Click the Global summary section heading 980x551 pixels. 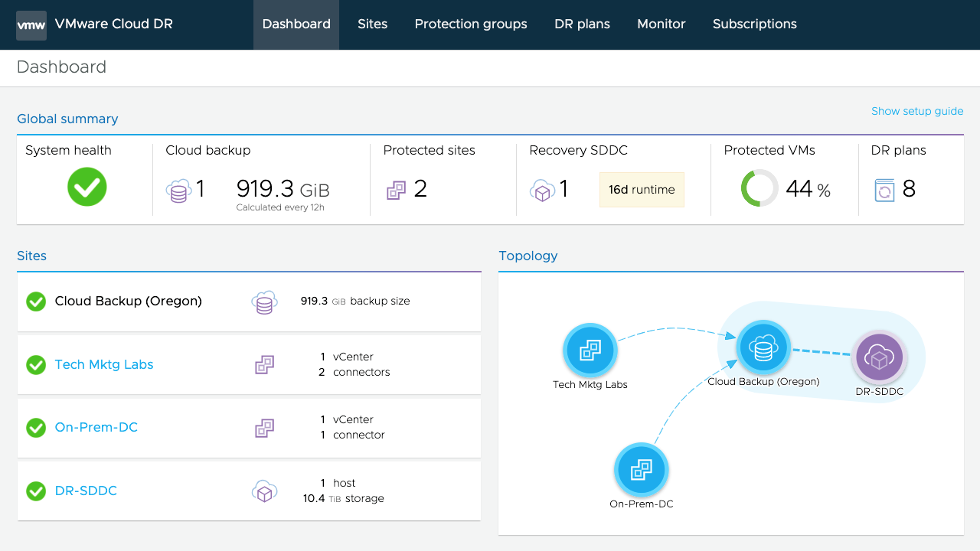tap(67, 119)
